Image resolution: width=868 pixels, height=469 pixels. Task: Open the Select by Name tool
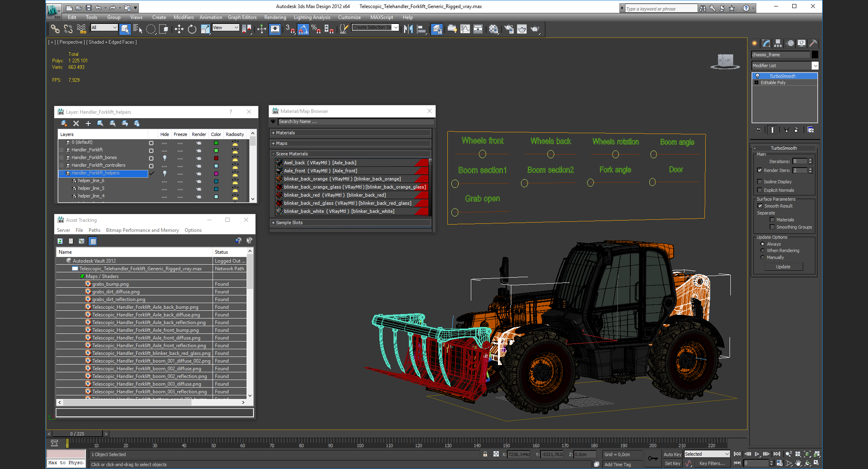pos(137,29)
